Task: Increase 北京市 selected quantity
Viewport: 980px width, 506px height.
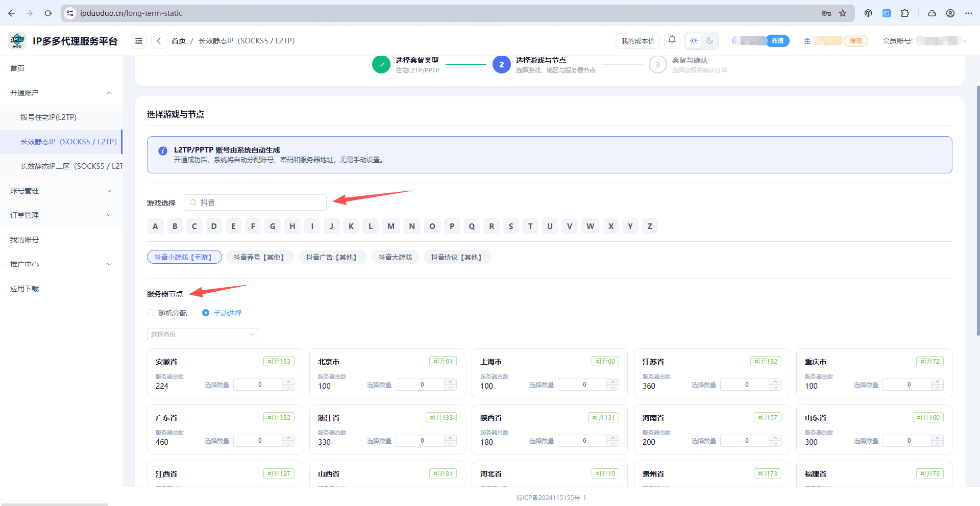Action: click(451, 382)
